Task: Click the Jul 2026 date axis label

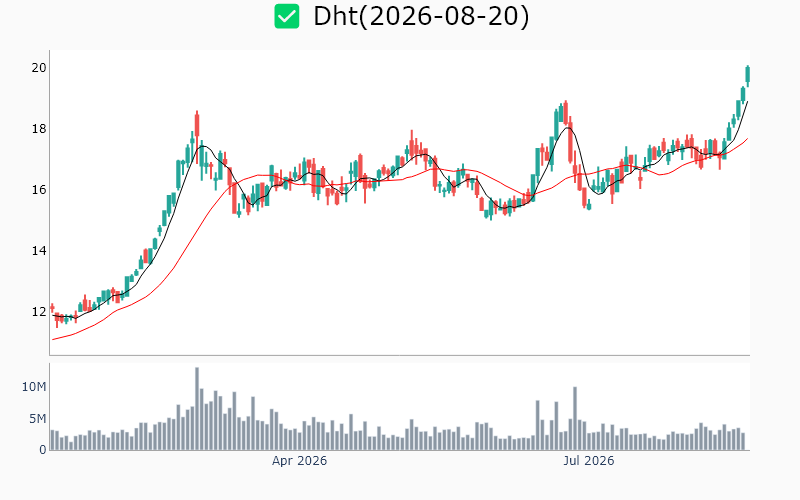Action: [x=588, y=461]
